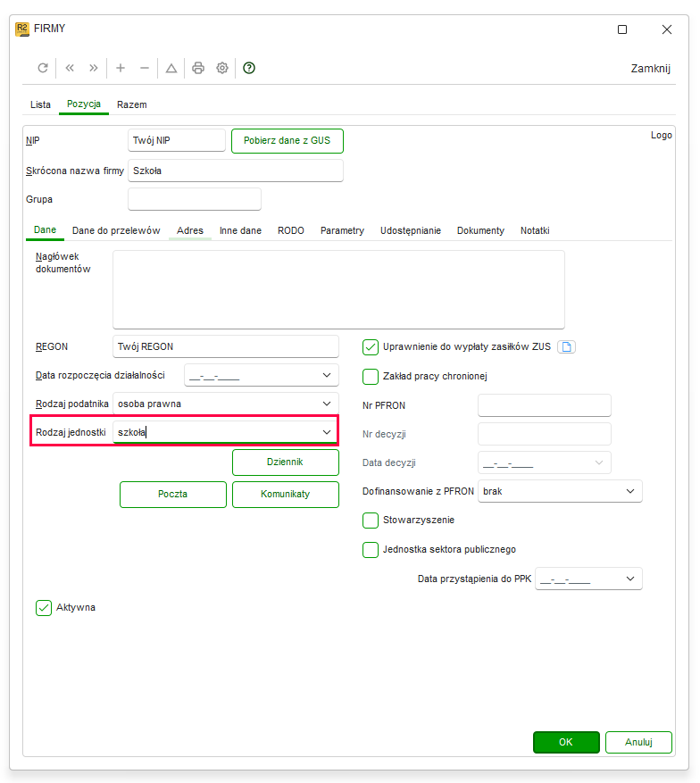The image size is (700, 783).
Task: Open the Dokumenty tab
Action: 481,230
